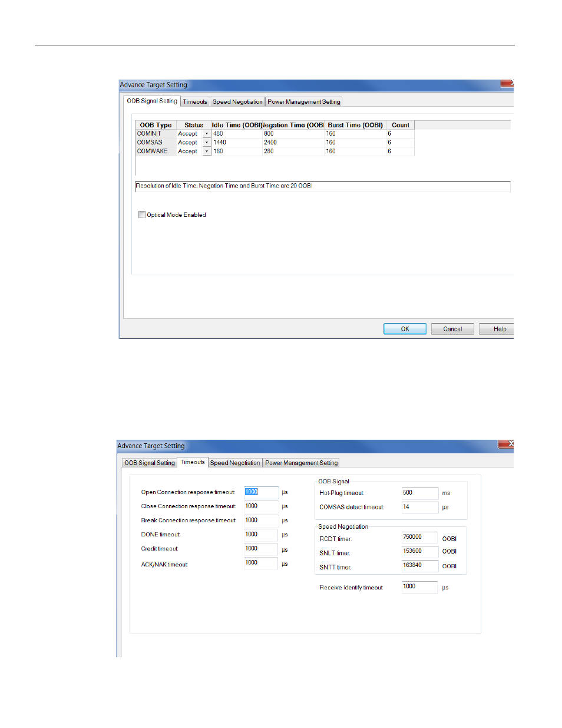Screen dimensions: 562x728
Task: Select the COMINIT Negation Time cell 800
Action: [x=293, y=134]
